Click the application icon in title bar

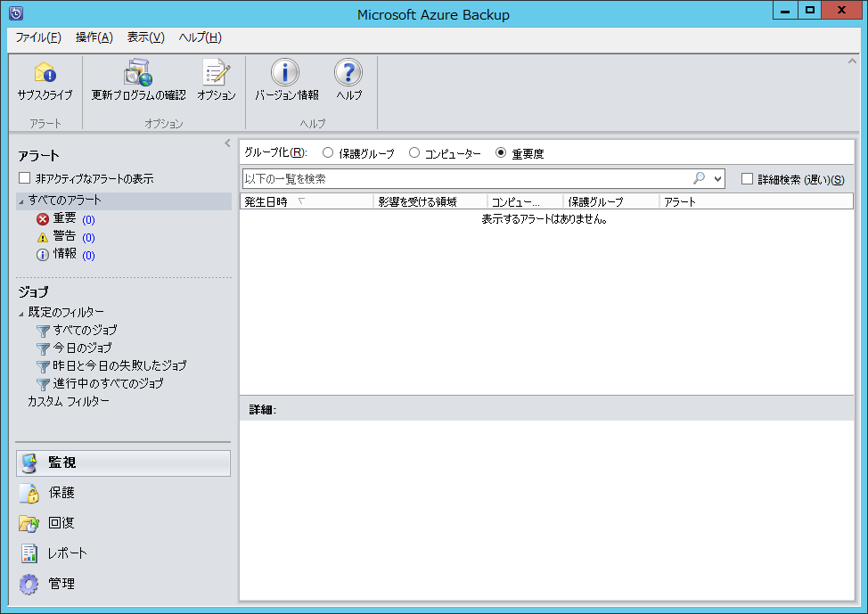[16, 13]
